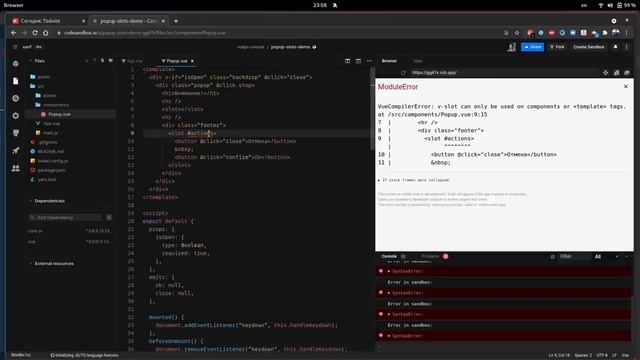Clear the console with the clear icon
Image resolution: width=640 pixels, height=360 pixels.
[553, 257]
